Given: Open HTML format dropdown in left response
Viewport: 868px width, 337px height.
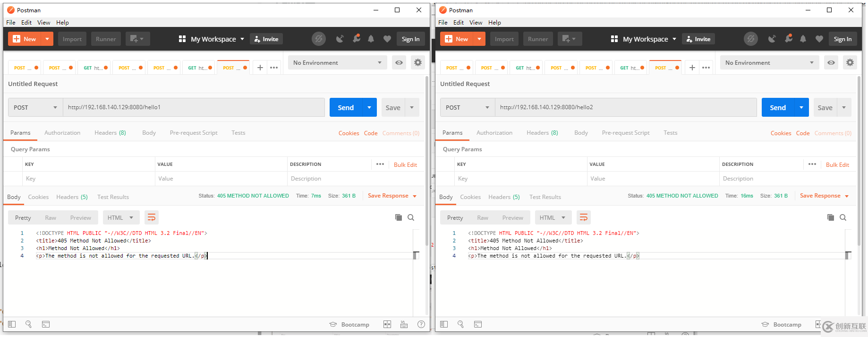Looking at the screenshot, I should (x=121, y=217).
